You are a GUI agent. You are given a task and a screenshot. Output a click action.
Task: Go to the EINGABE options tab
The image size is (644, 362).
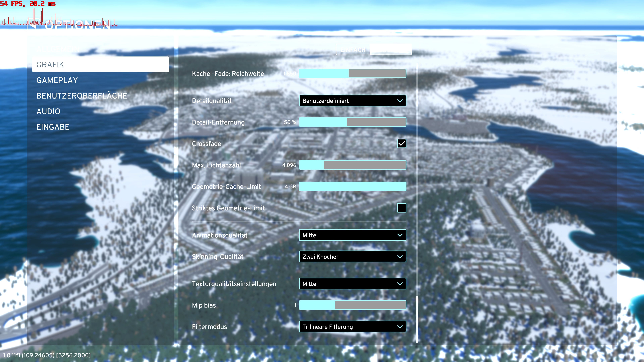tap(53, 127)
